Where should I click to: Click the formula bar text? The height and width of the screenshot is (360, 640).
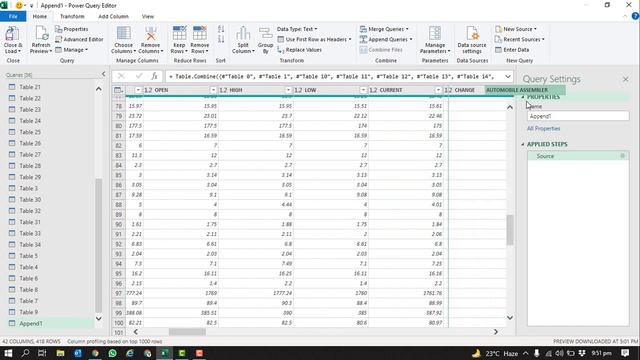334,76
